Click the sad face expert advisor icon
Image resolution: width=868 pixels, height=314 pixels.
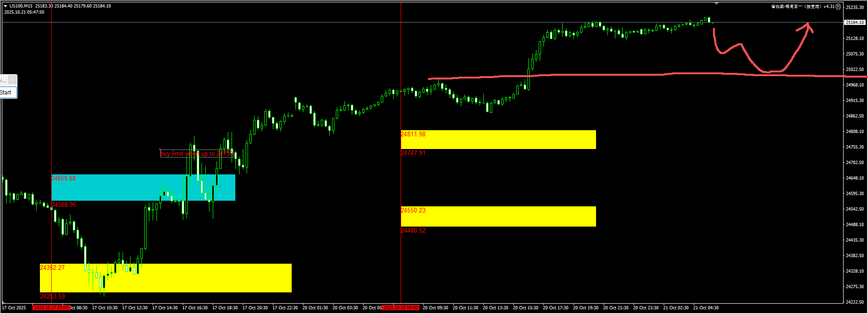tap(838, 7)
